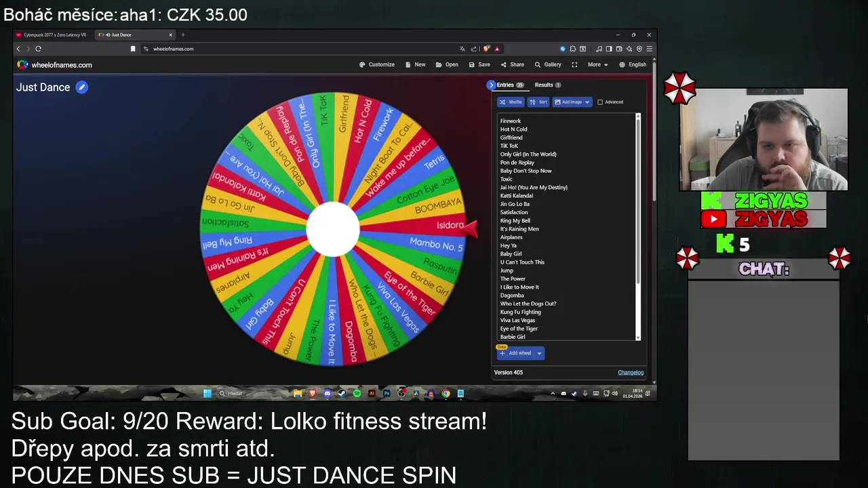Screen dimensions: 868x488
Task: Edit the Just Dance wheel title (pencil icon)
Action: click(81, 87)
